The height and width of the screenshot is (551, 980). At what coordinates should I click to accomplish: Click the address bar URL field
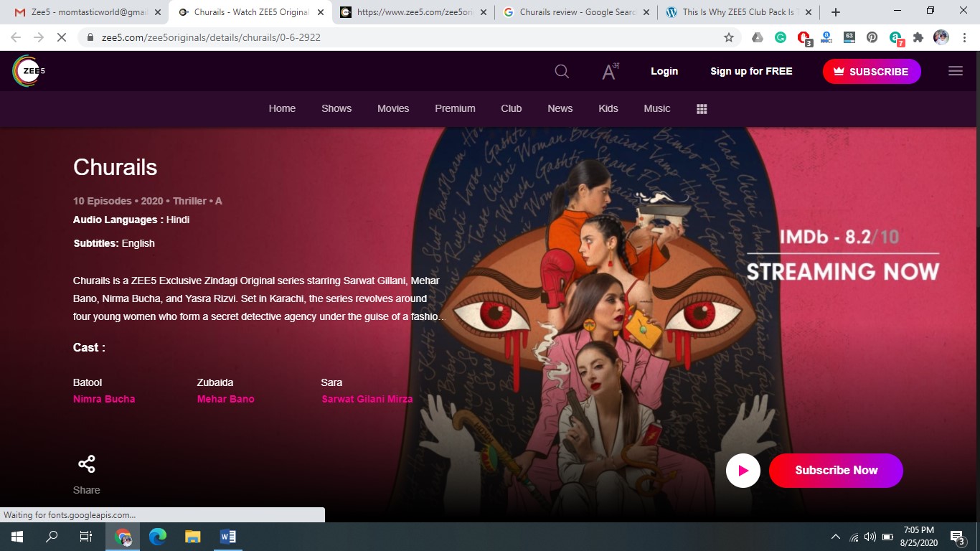pyautogui.click(x=409, y=37)
